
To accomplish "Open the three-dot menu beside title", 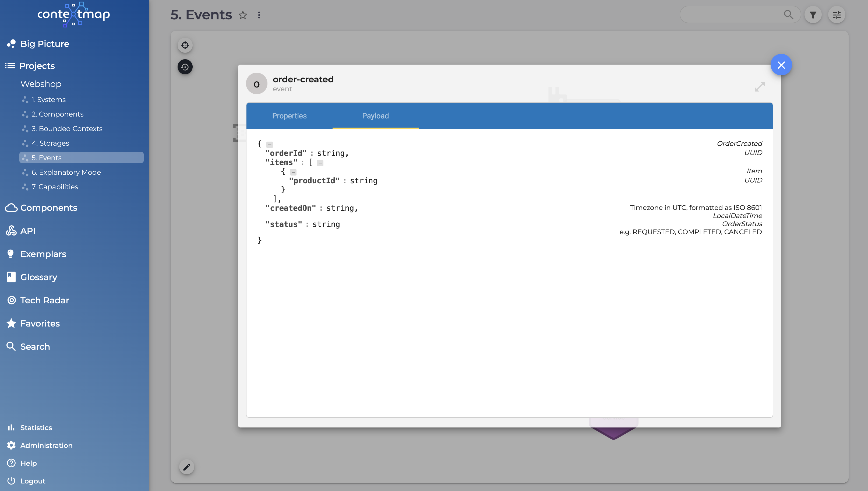I will point(259,15).
